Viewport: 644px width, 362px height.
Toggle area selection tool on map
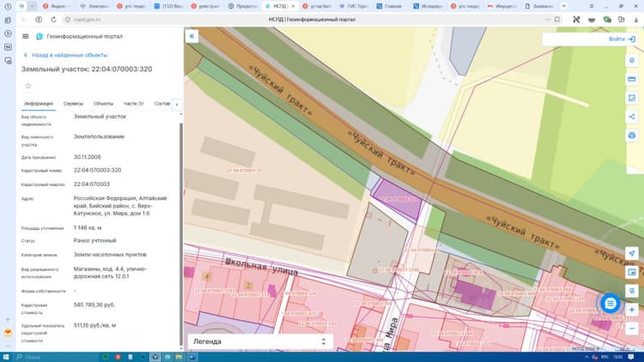(632, 98)
